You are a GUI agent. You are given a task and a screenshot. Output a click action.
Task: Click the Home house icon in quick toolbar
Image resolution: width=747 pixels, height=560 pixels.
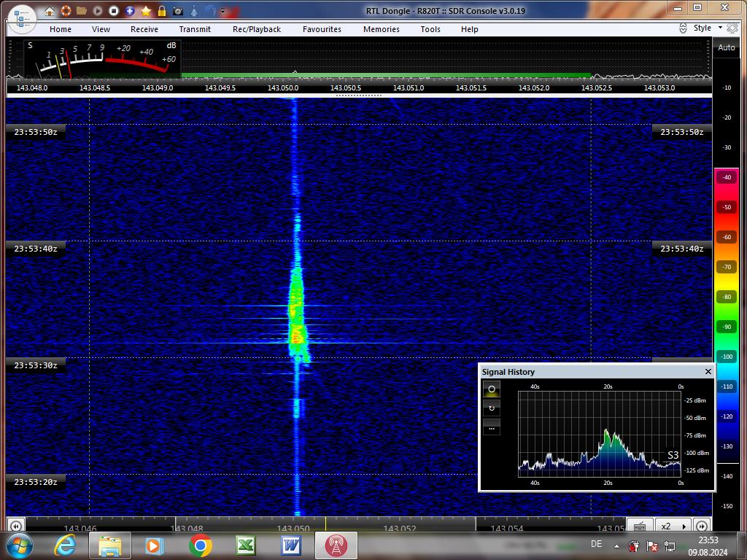[x=49, y=11]
